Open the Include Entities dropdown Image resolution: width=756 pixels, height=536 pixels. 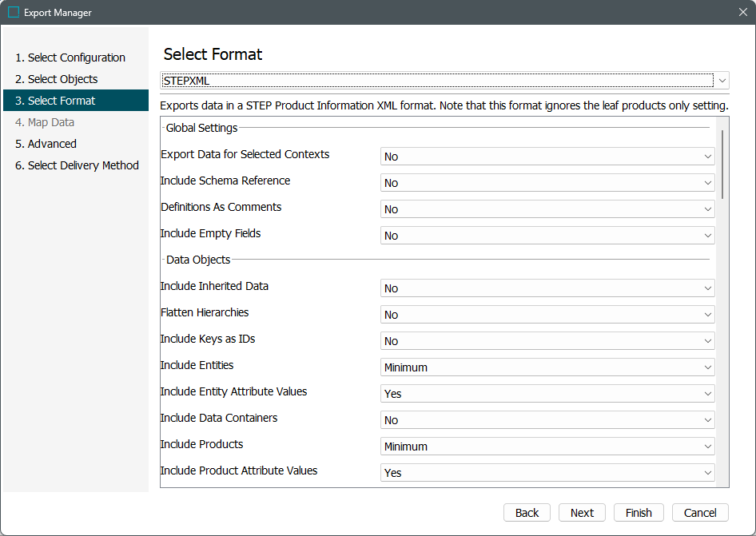(547, 367)
